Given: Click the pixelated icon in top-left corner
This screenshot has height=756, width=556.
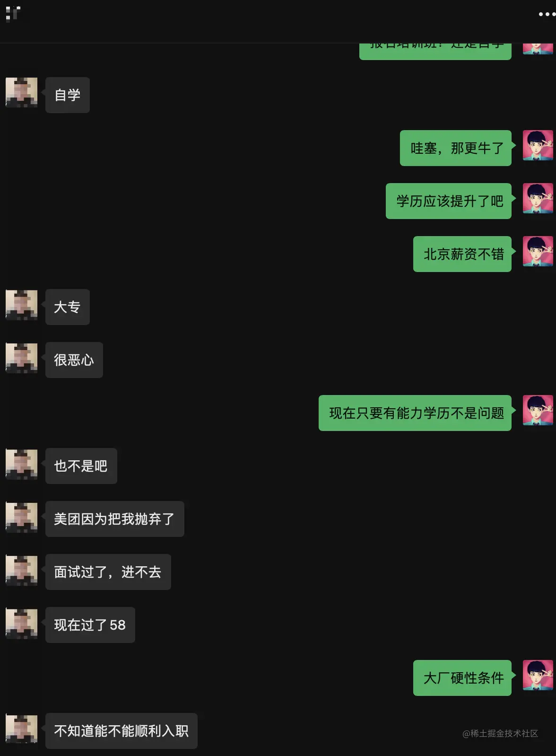Looking at the screenshot, I should point(13,13).
